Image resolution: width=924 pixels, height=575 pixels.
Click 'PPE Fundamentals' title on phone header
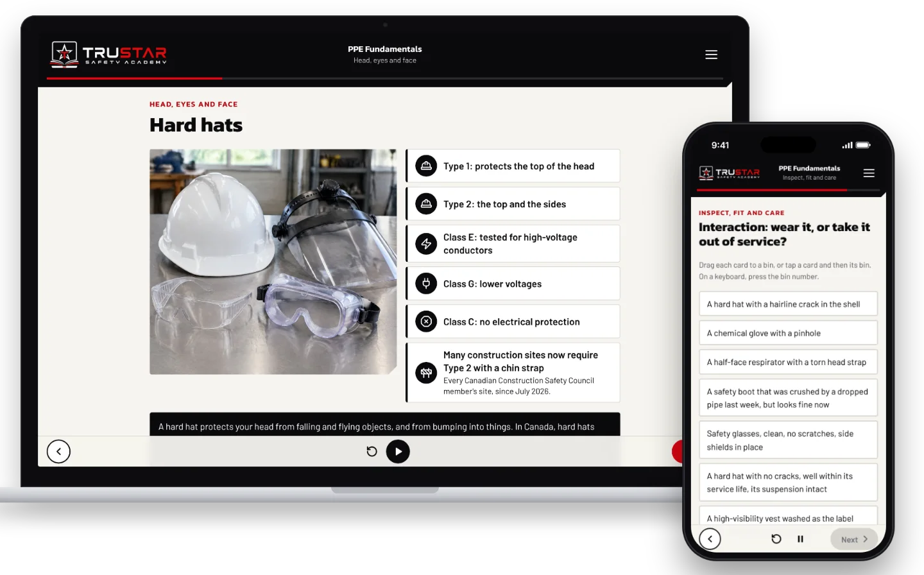coord(809,168)
